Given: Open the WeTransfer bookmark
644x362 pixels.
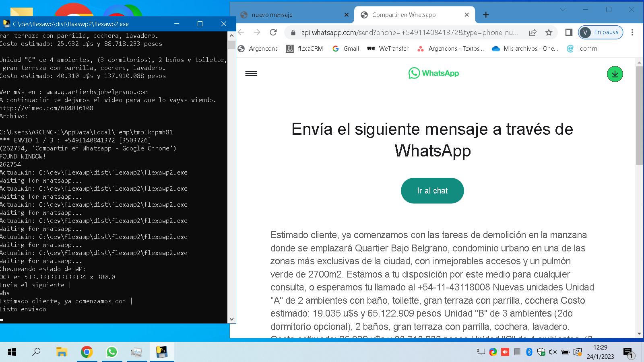Looking at the screenshot, I should tap(388, 49).
